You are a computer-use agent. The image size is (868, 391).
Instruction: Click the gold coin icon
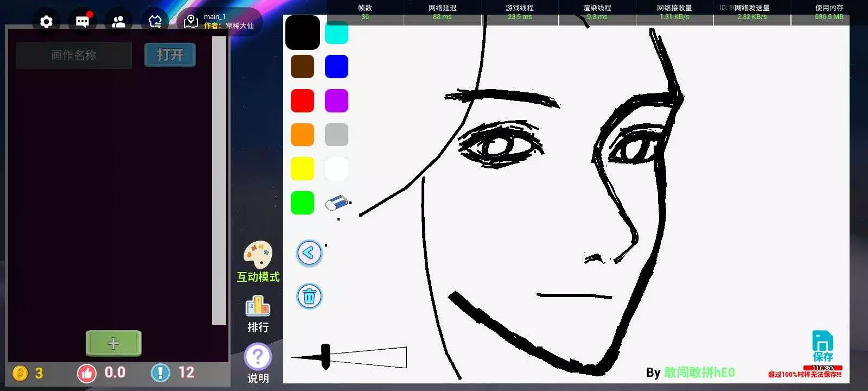click(x=20, y=373)
